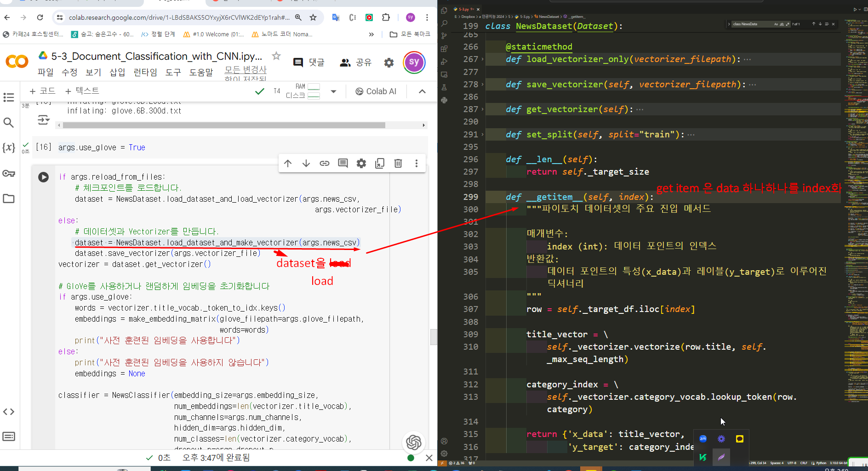Open Colab table of contents panel
This screenshot has height=471, width=868.
pos(9,97)
